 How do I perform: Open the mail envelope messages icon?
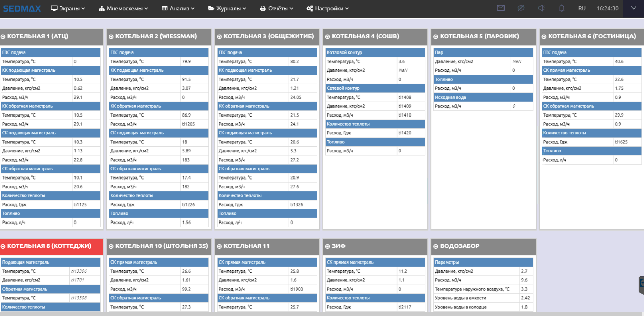point(500,8)
